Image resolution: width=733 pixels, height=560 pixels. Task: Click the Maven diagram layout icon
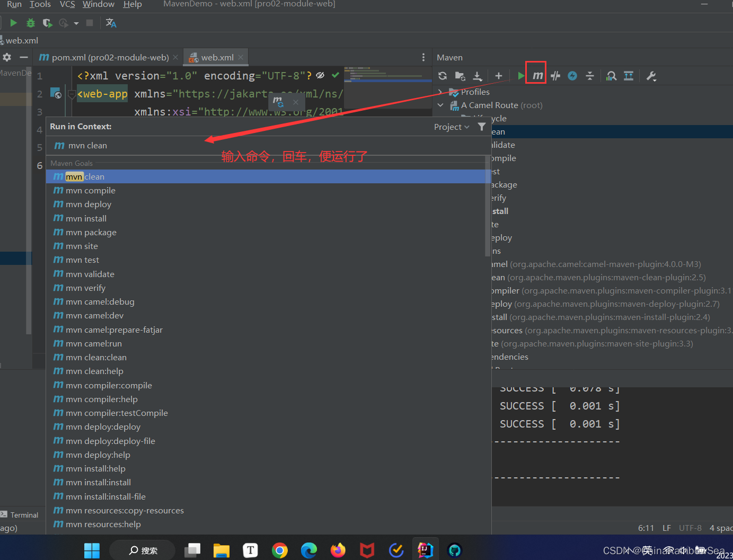629,76
